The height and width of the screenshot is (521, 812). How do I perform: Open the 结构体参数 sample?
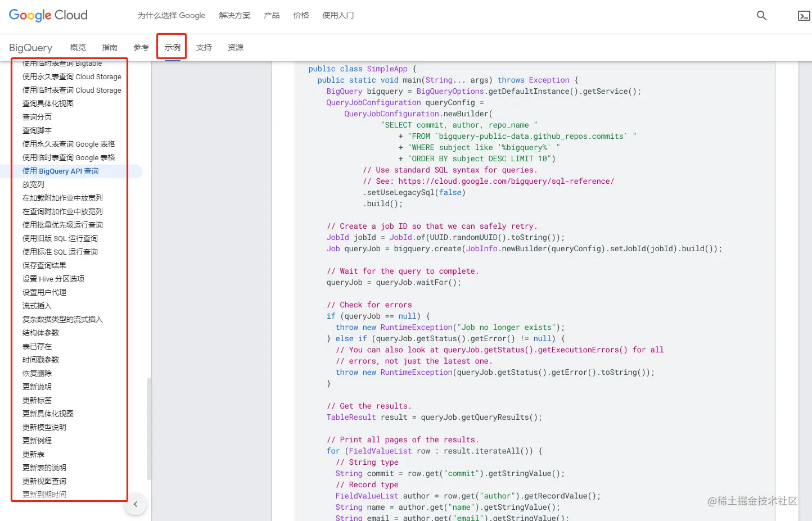[40, 333]
